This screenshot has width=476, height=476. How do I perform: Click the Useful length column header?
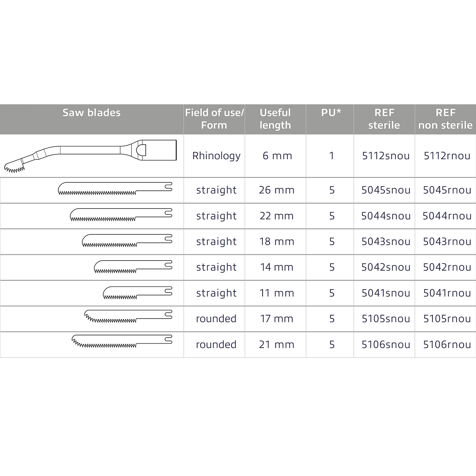tap(275, 119)
